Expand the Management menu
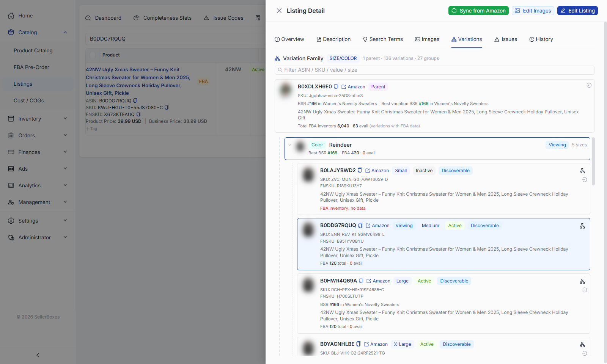 [x=38, y=202]
